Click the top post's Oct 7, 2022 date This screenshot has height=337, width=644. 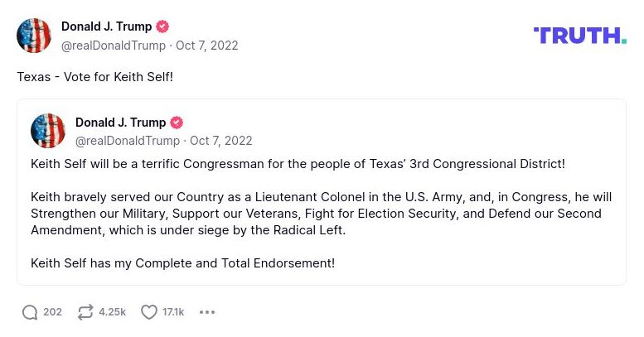point(206,46)
